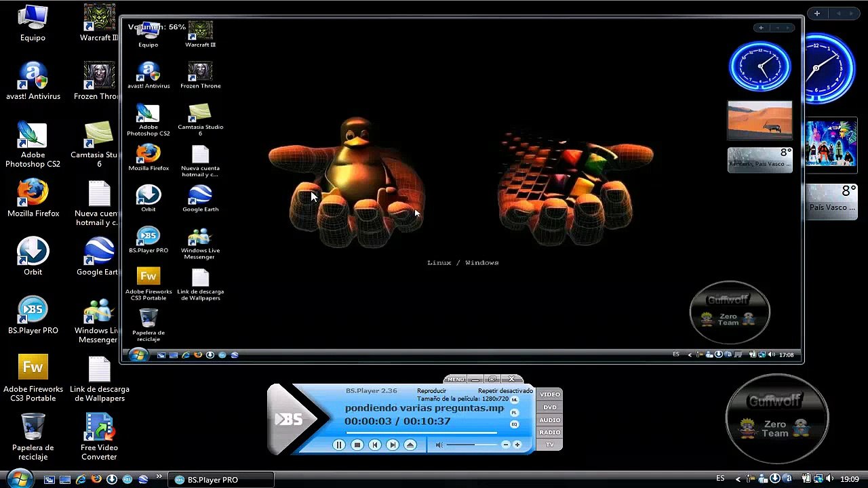Viewport: 868px width, 488px height.
Task: Skip to previous file in BS.Player
Action: [x=375, y=445]
